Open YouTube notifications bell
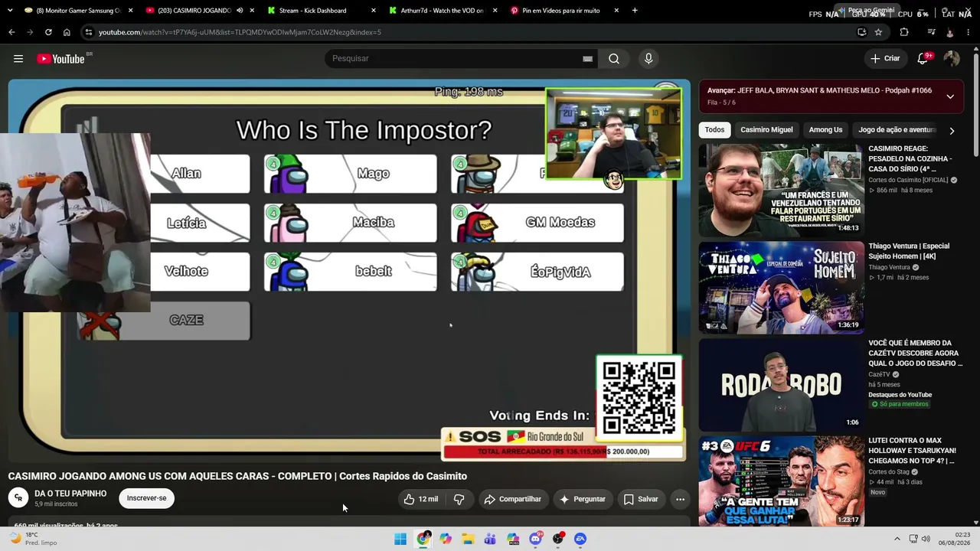The image size is (980, 551). coord(923,59)
